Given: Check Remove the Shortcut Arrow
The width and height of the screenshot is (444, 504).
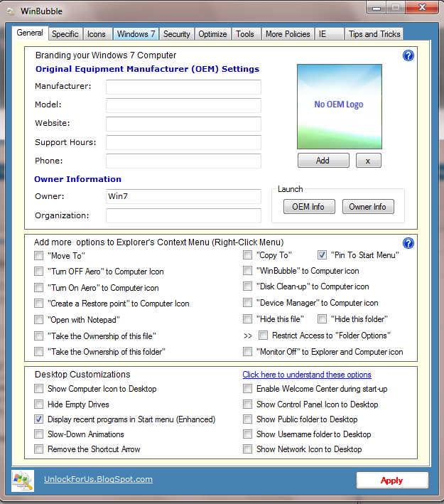Looking at the screenshot, I should click(38, 449).
